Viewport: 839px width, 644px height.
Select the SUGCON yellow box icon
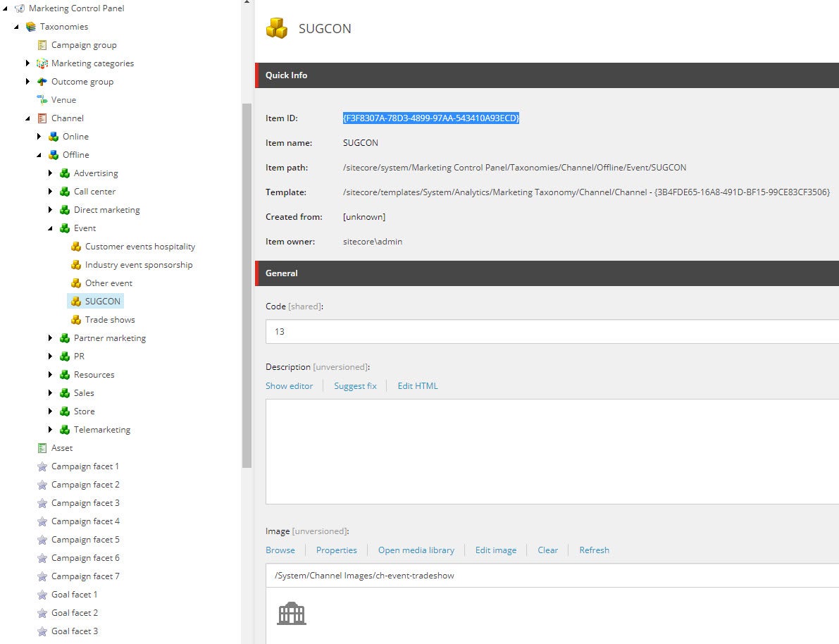coord(76,301)
